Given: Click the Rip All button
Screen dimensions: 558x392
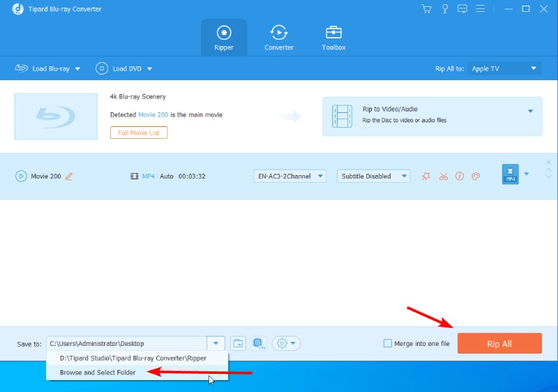Looking at the screenshot, I should (x=499, y=344).
